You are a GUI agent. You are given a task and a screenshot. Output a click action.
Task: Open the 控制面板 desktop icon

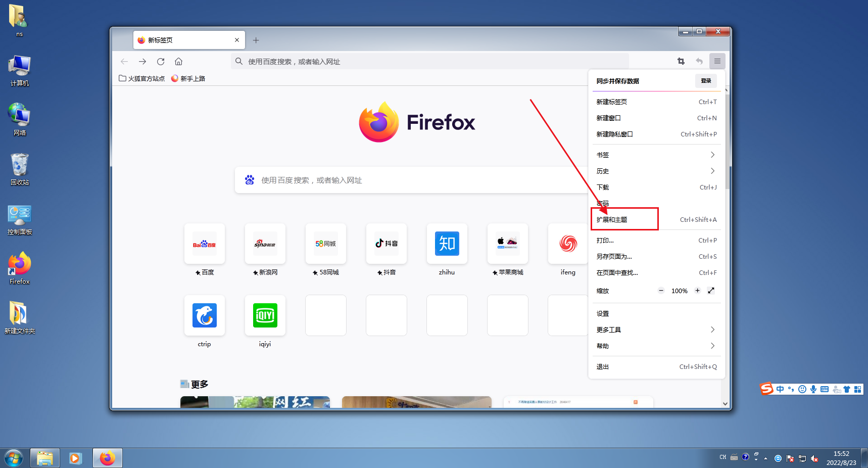click(20, 219)
